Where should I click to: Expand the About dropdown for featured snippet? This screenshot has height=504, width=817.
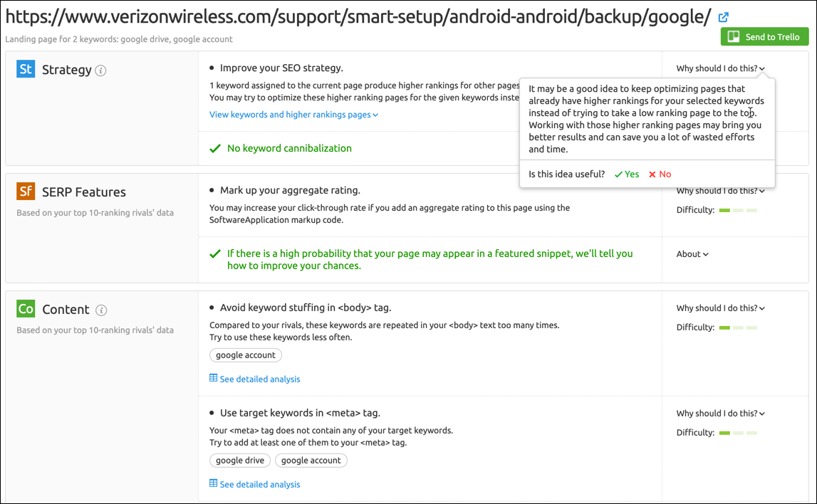[692, 254]
